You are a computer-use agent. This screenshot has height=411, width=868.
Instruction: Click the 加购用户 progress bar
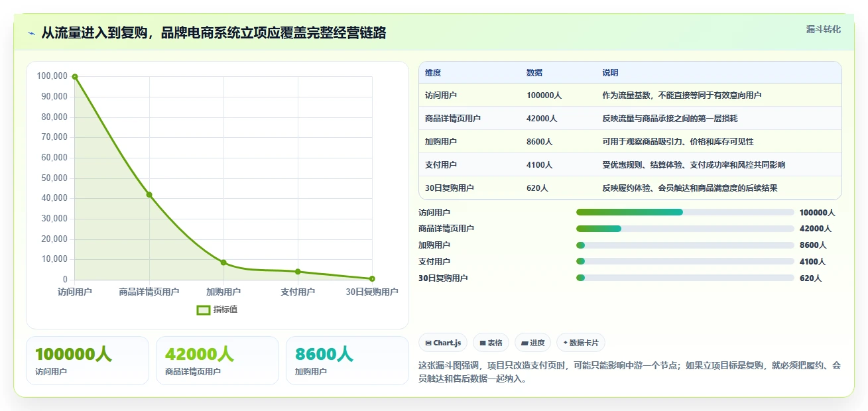[685, 245]
